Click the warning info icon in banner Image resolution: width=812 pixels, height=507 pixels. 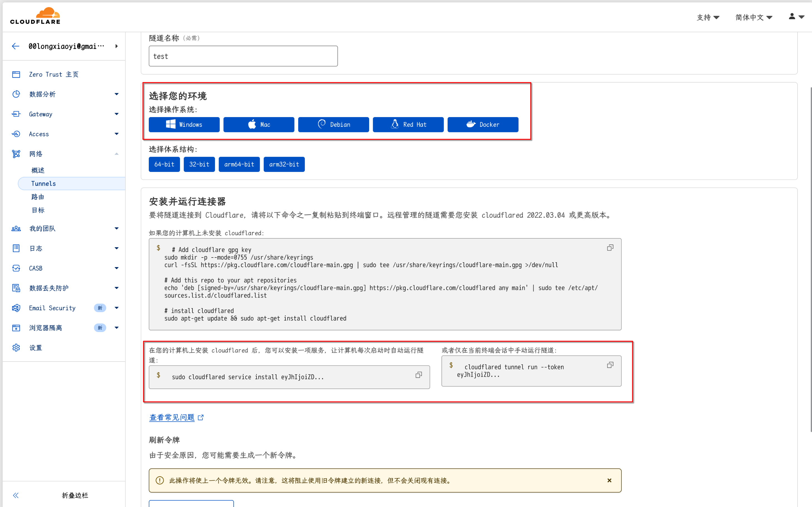coord(160,481)
